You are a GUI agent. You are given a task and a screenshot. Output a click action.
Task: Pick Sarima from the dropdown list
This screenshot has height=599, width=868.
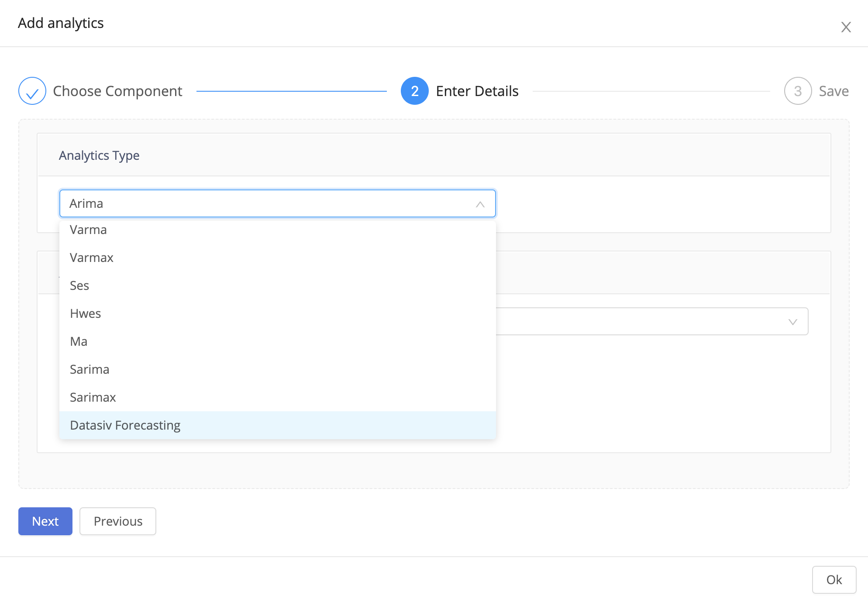278,369
